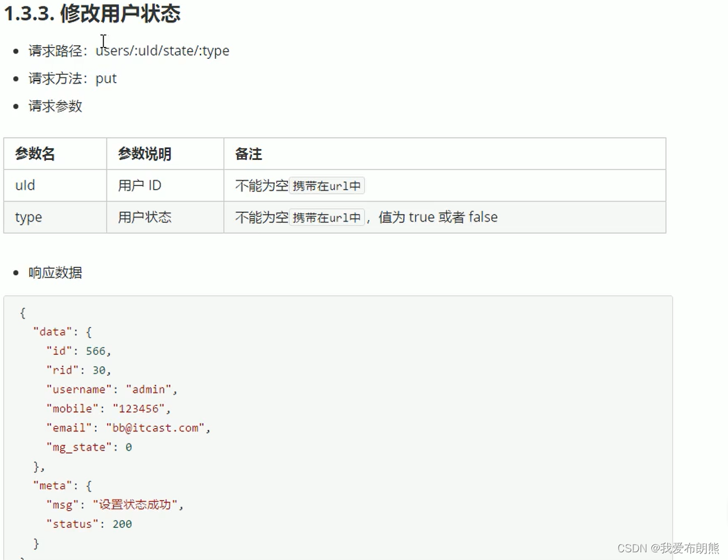This screenshot has height=560, width=728.
Task: Select the request path "users/:uId/state/:type"
Action: pyautogui.click(x=162, y=51)
